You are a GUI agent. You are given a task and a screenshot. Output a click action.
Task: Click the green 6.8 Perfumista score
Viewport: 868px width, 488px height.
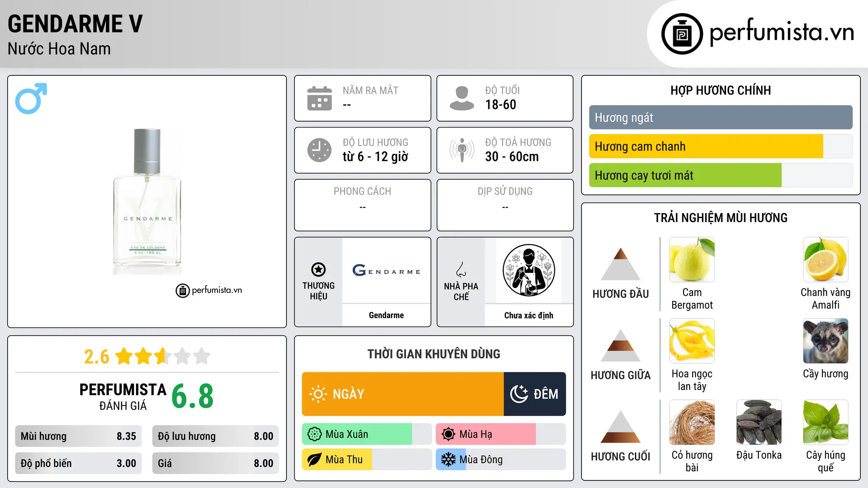tap(192, 396)
